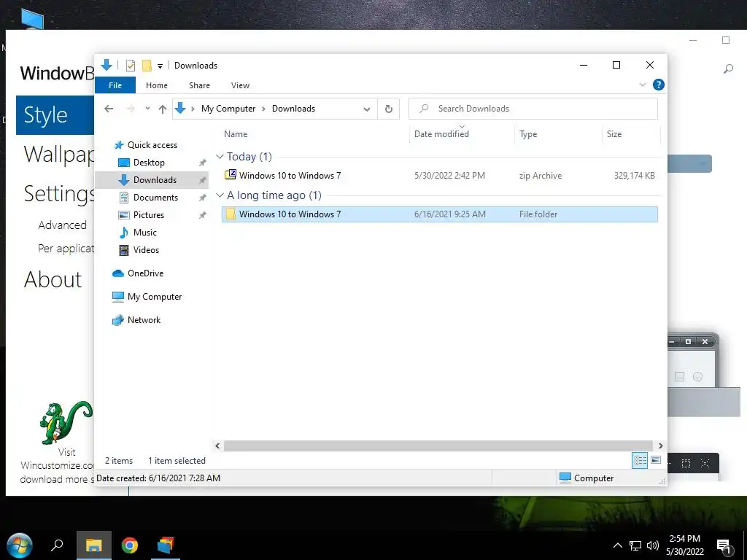This screenshot has width=747, height=560.
Task: Open Desktop in the navigation pane
Action: [x=149, y=163]
